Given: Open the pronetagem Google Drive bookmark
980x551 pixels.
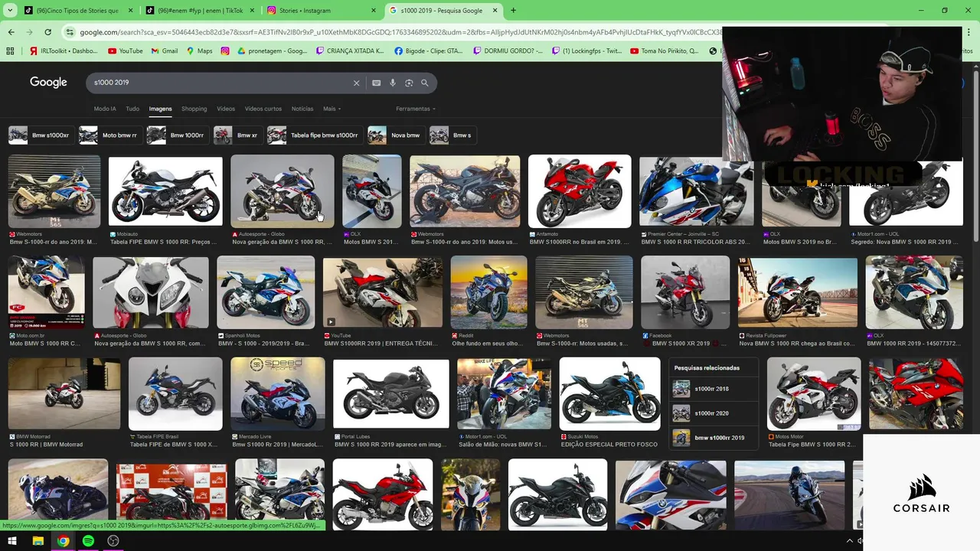Looking at the screenshot, I should point(273,51).
